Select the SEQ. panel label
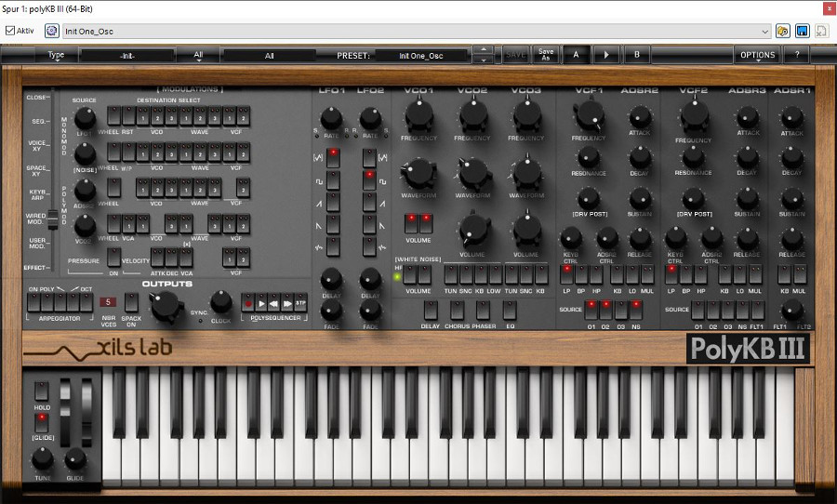Image resolution: width=837 pixels, height=504 pixels. tap(40, 122)
